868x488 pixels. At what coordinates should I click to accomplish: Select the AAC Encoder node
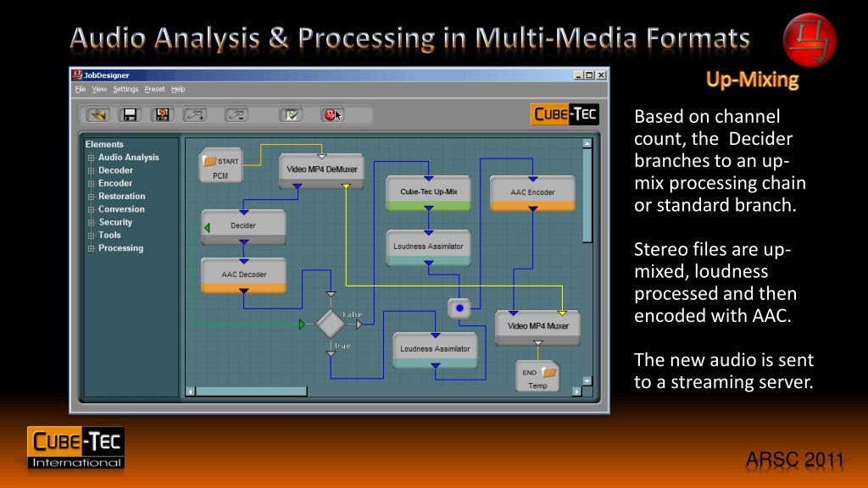click(x=532, y=193)
